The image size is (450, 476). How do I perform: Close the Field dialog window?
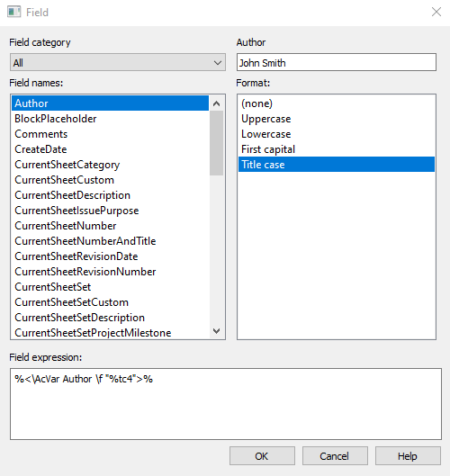pos(436,12)
